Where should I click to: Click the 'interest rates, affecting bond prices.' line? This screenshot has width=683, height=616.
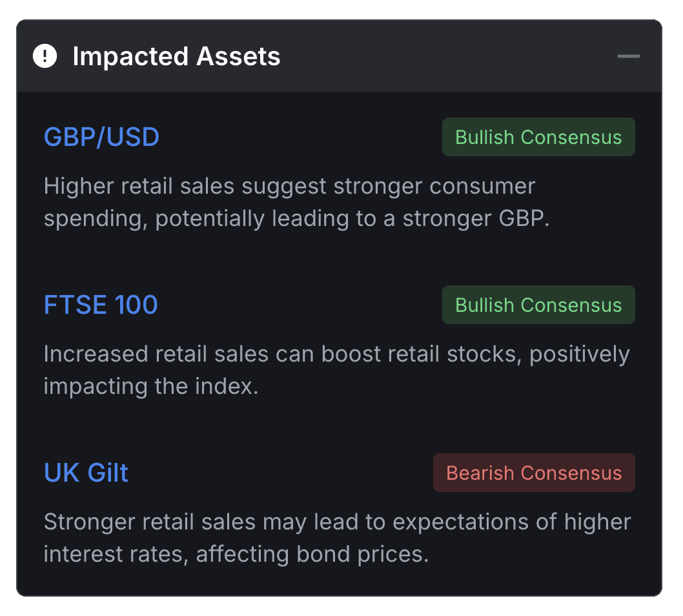[x=236, y=554]
